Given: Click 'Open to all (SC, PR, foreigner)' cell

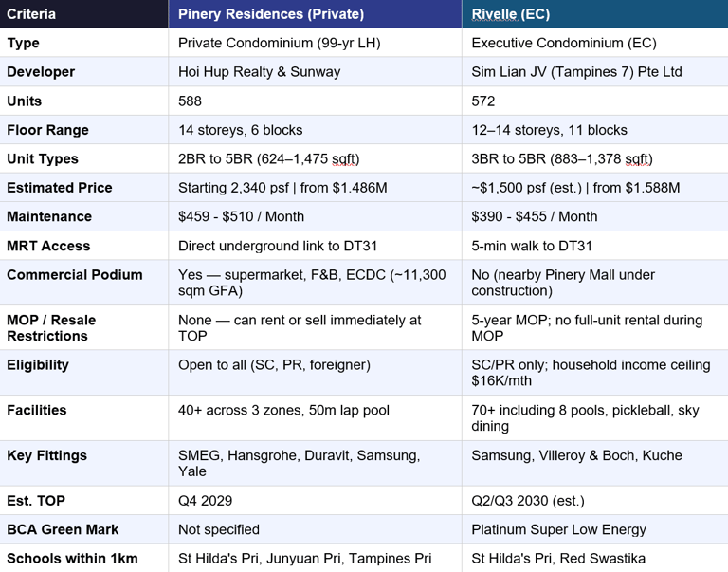Looking at the screenshot, I should 316,373.
